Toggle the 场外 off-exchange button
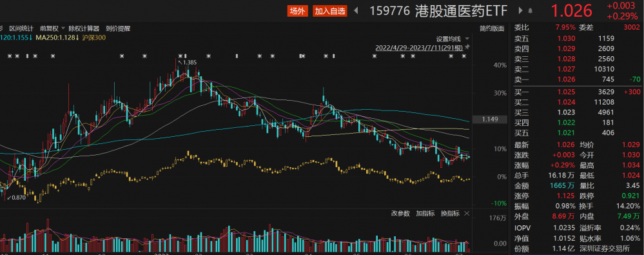Screen dimensions: 644x255 point(297,11)
